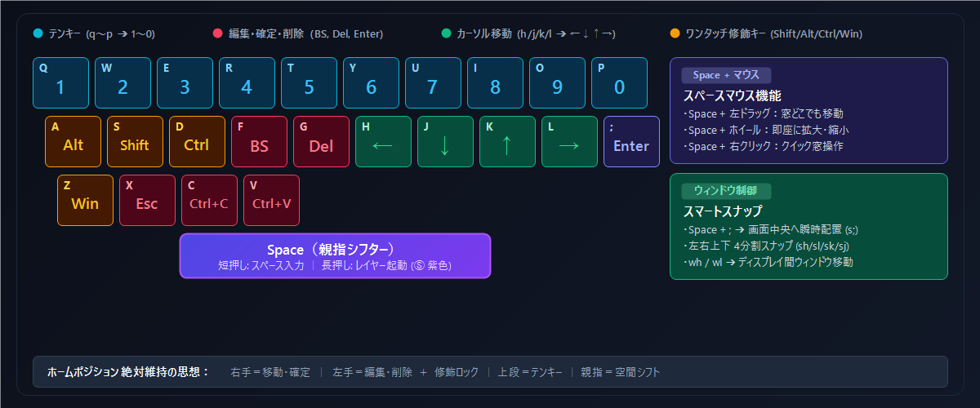The image size is (980, 408).
Task: Click the W key mapped to 2
Action: pos(122,83)
